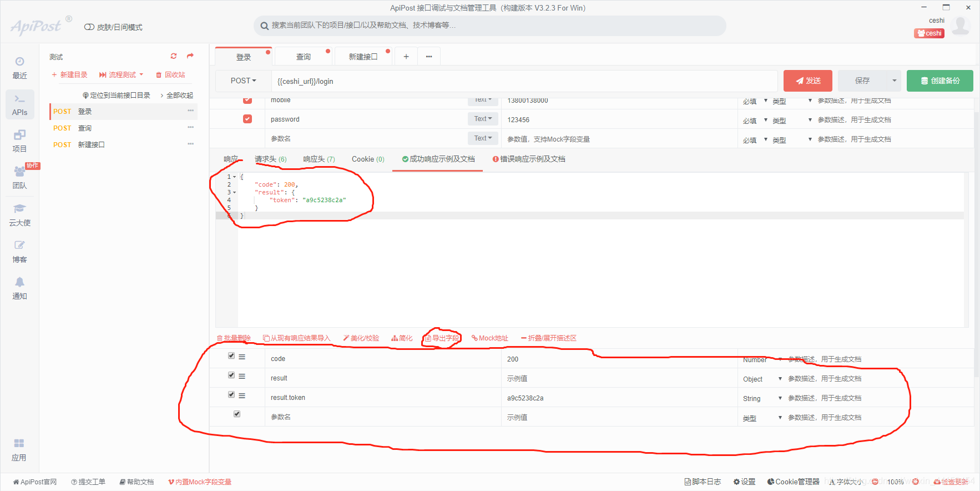Screen dimensions: 980x491
Task: Uncheck the password parameter checkbox
Action: pos(247,119)
